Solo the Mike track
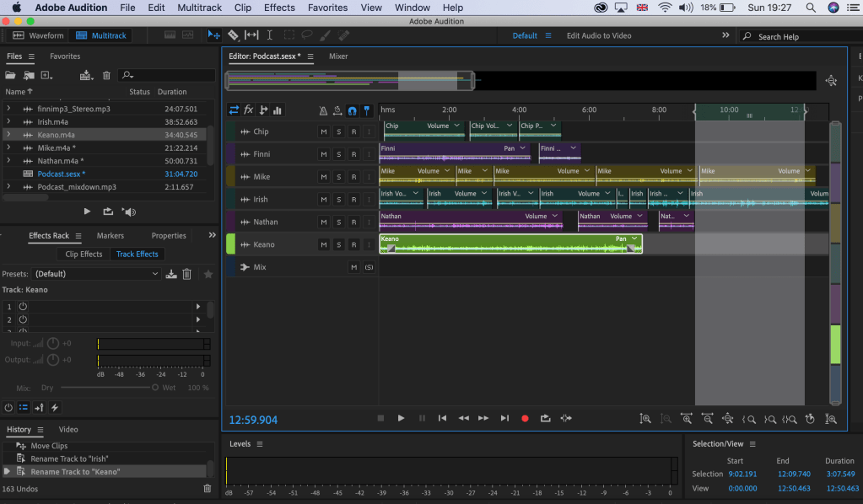This screenshot has width=863, height=504. click(x=338, y=177)
